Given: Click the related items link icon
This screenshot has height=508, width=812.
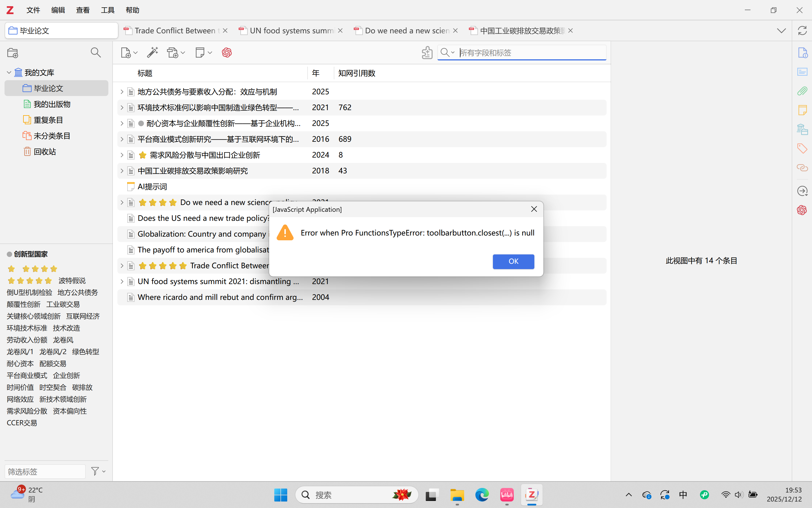Looking at the screenshot, I should (x=802, y=167).
